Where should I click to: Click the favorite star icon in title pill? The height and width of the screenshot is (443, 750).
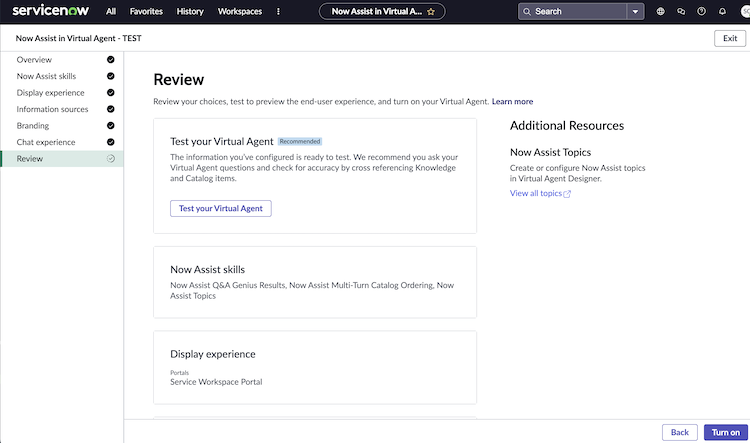coord(431,11)
